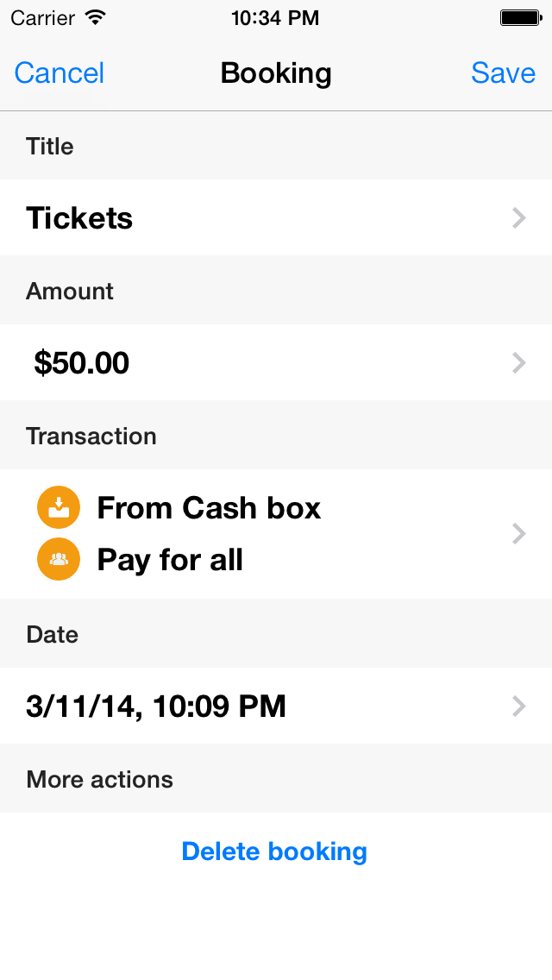The height and width of the screenshot is (980, 552).
Task: Select the From Cash box text
Action: click(209, 508)
